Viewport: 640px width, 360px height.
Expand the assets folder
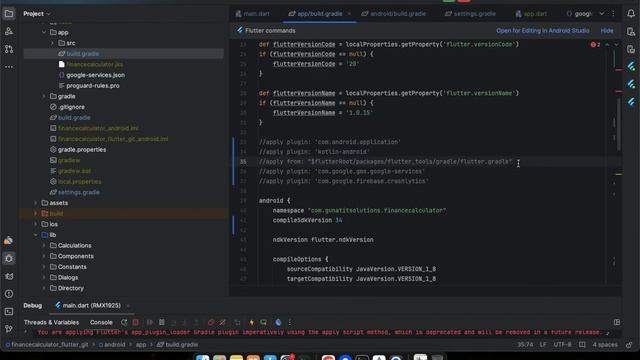36,203
